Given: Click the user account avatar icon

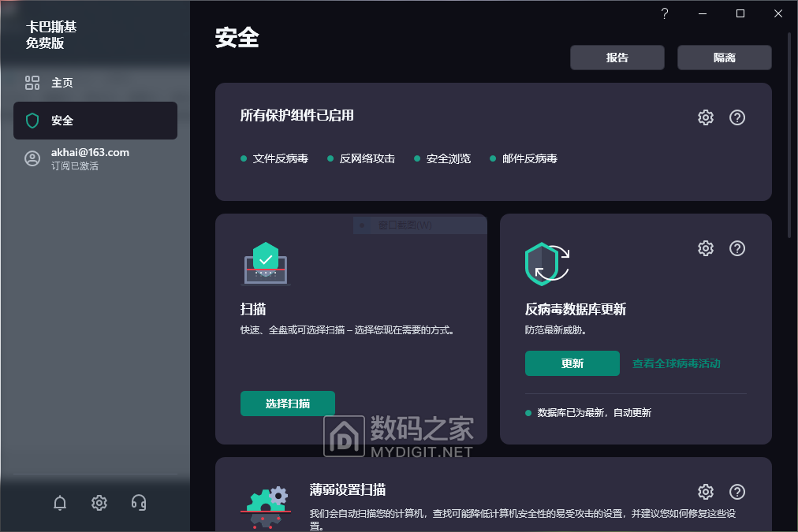Looking at the screenshot, I should [32, 158].
